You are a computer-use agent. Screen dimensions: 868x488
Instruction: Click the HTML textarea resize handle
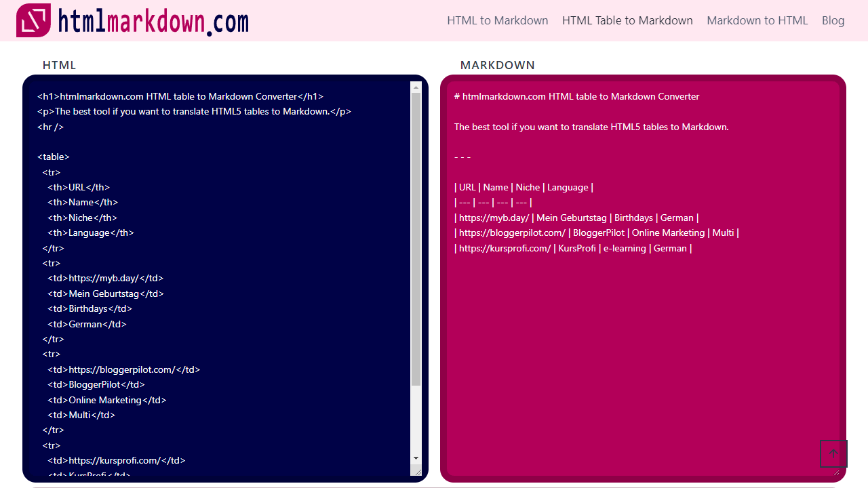[418, 472]
